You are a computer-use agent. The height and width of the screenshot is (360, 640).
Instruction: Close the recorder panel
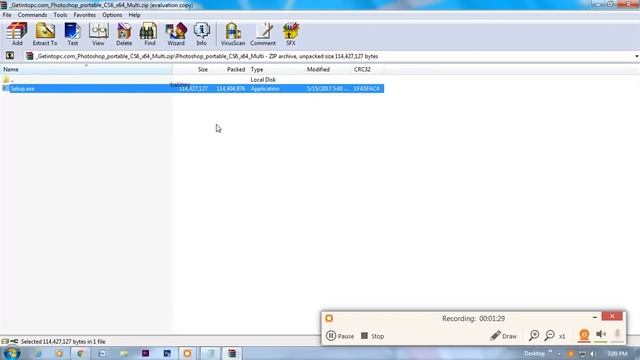click(x=612, y=316)
